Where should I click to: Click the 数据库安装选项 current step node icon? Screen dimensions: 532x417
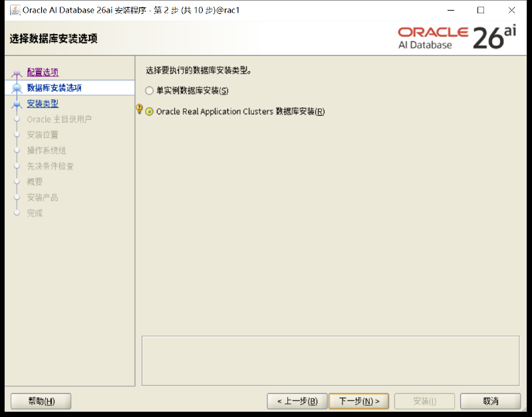point(17,88)
